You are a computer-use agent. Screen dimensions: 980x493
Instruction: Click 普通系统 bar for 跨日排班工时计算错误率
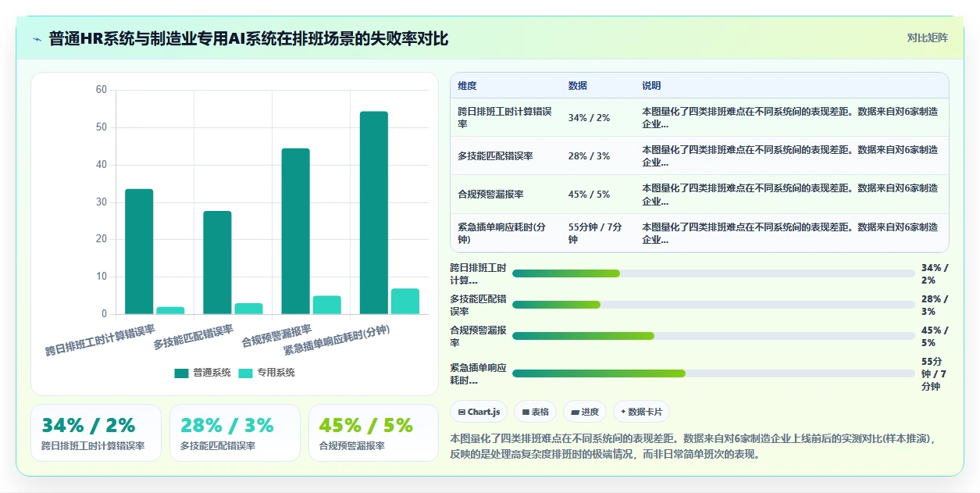tap(139, 252)
